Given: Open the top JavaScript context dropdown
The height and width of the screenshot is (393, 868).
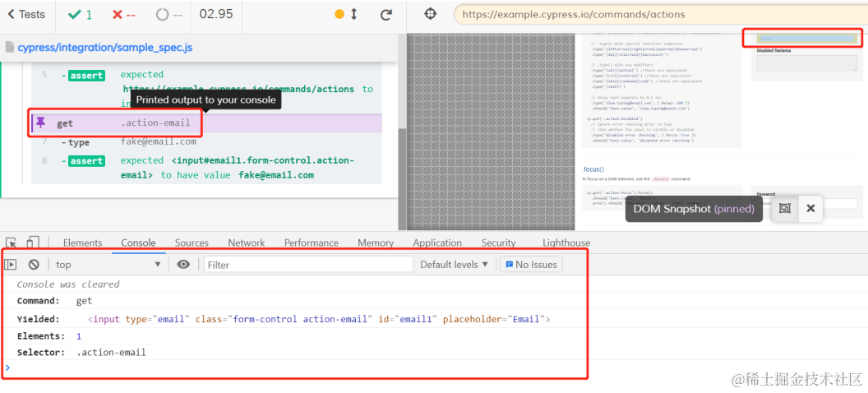Looking at the screenshot, I should pyautogui.click(x=108, y=265).
